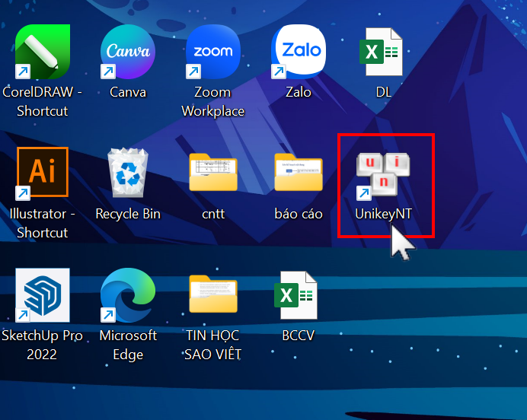The height and width of the screenshot is (420, 527).
Task: Click the 'Recycle Bin' text label
Action: (x=128, y=215)
